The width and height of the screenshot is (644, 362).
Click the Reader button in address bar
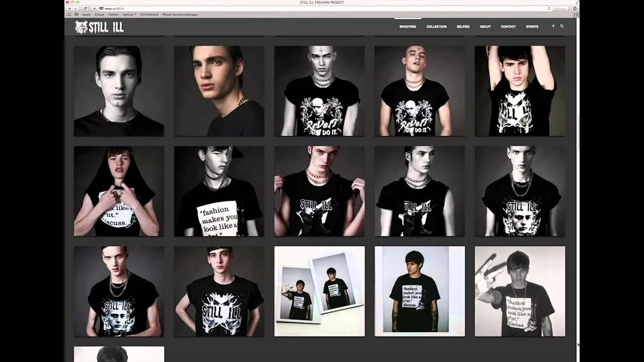coord(560,9)
